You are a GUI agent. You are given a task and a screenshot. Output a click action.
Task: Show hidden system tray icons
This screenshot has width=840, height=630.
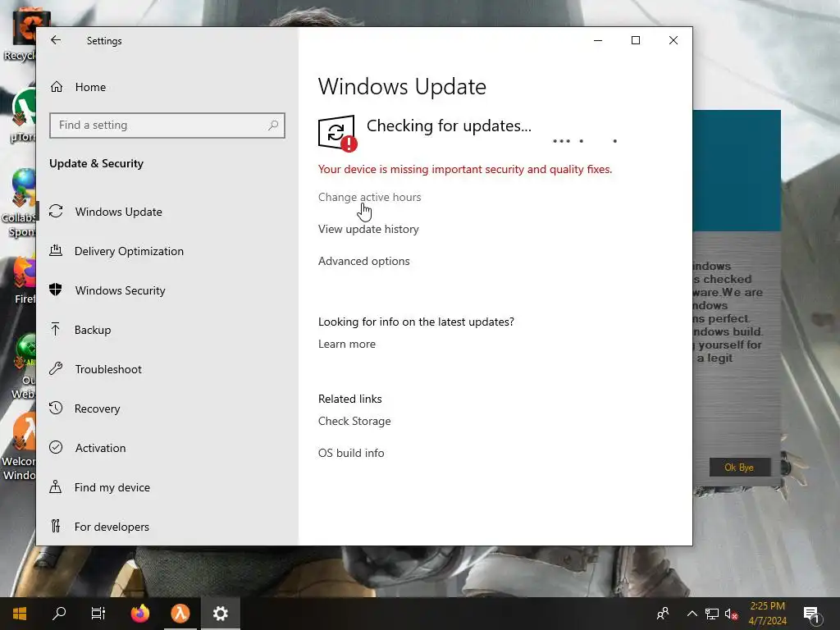tap(692, 614)
